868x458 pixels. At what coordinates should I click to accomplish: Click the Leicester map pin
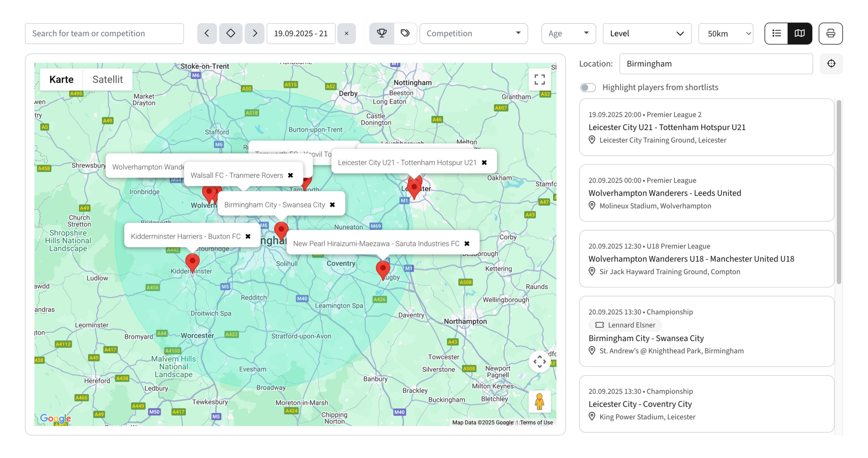coord(414,188)
